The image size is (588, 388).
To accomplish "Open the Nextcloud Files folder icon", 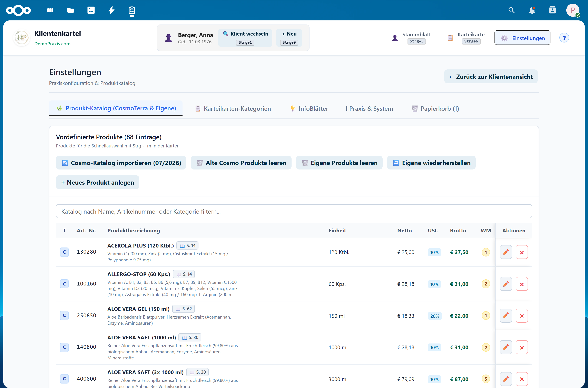I will pos(70,10).
